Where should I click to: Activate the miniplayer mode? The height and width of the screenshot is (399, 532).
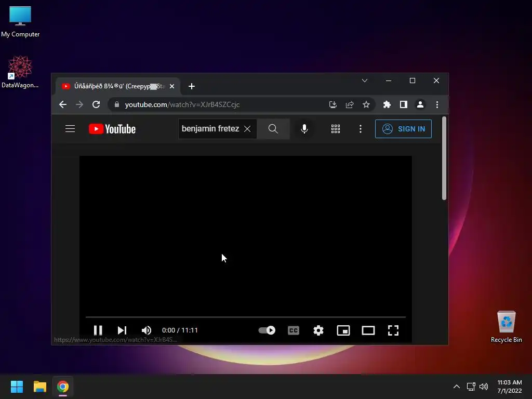pyautogui.click(x=343, y=330)
